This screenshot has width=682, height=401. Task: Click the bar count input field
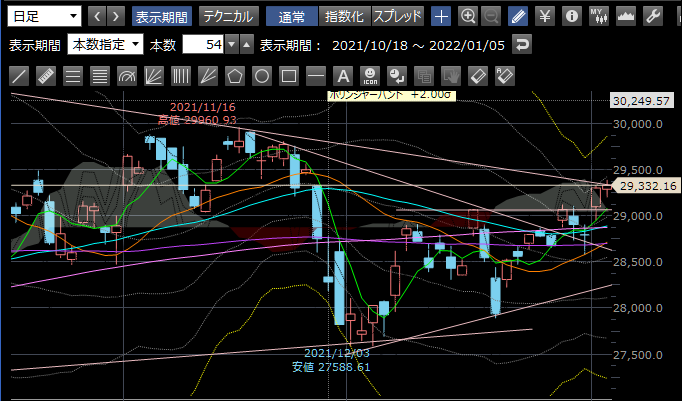[203, 45]
